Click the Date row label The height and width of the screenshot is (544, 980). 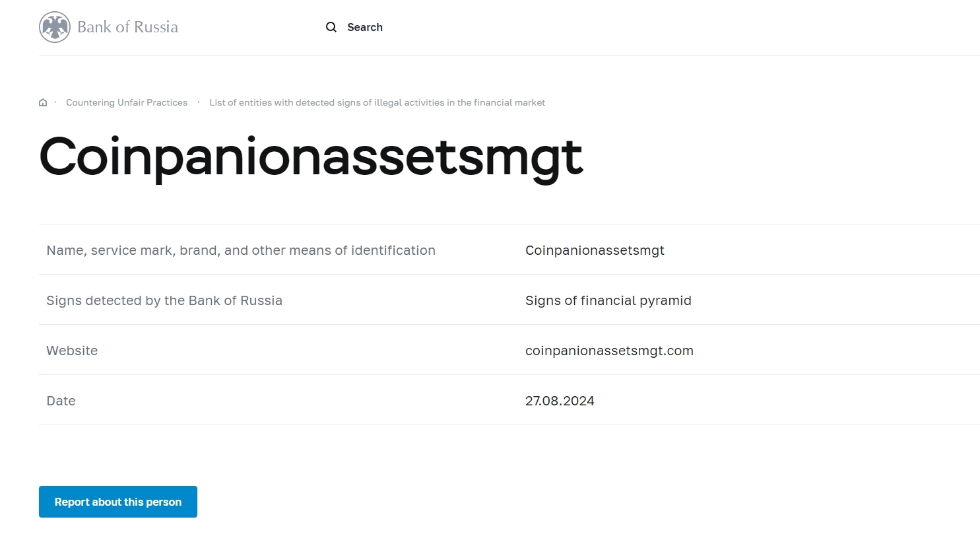click(x=61, y=401)
